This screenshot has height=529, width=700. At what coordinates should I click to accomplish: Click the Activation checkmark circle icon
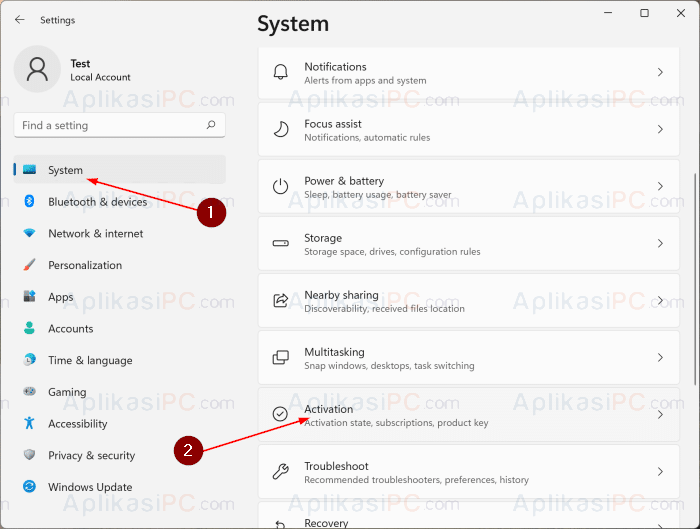click(x=280, y=414)
